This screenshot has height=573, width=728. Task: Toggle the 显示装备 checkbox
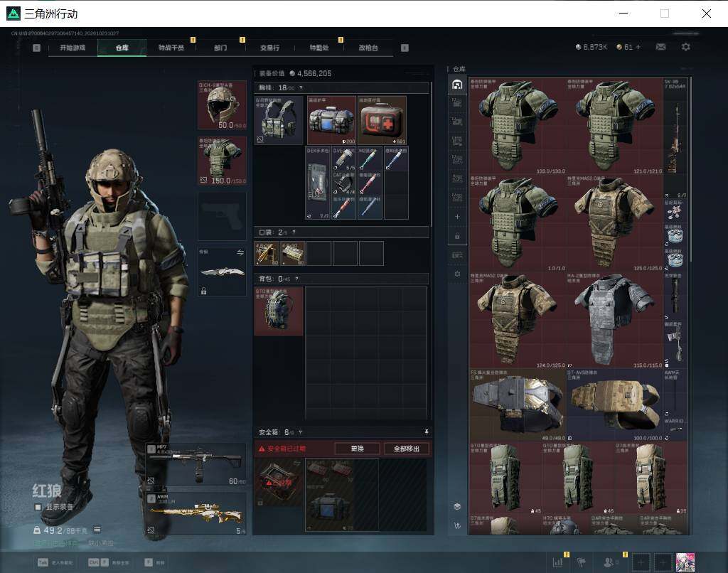point(38,507)
